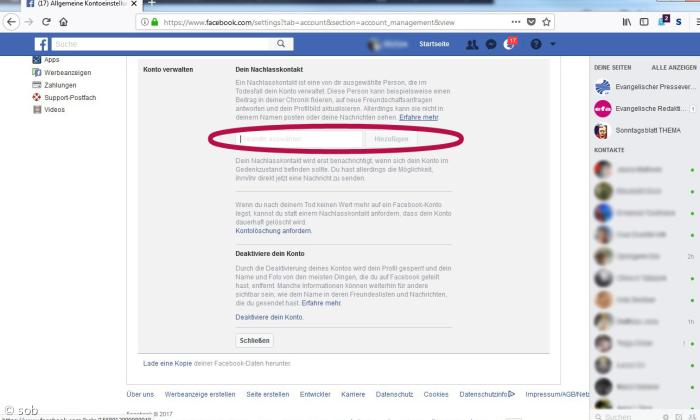Go back with browser back arrow

[12, 22]
